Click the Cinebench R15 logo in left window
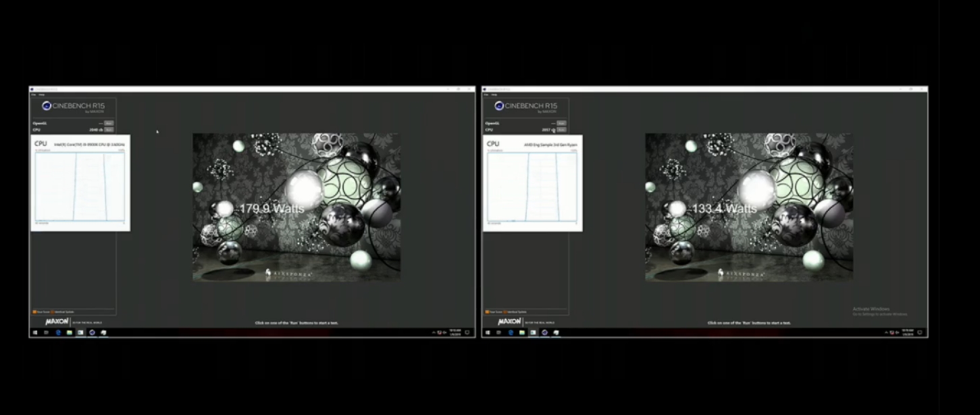Viewport: 980px width, 415px height. point(73,107)
